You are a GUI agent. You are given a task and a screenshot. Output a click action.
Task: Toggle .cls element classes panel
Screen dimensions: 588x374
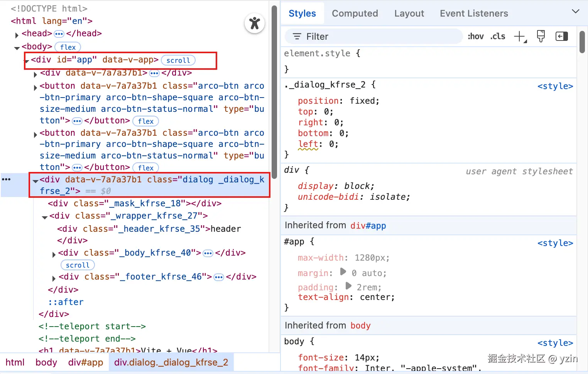(x=498, y=36)
